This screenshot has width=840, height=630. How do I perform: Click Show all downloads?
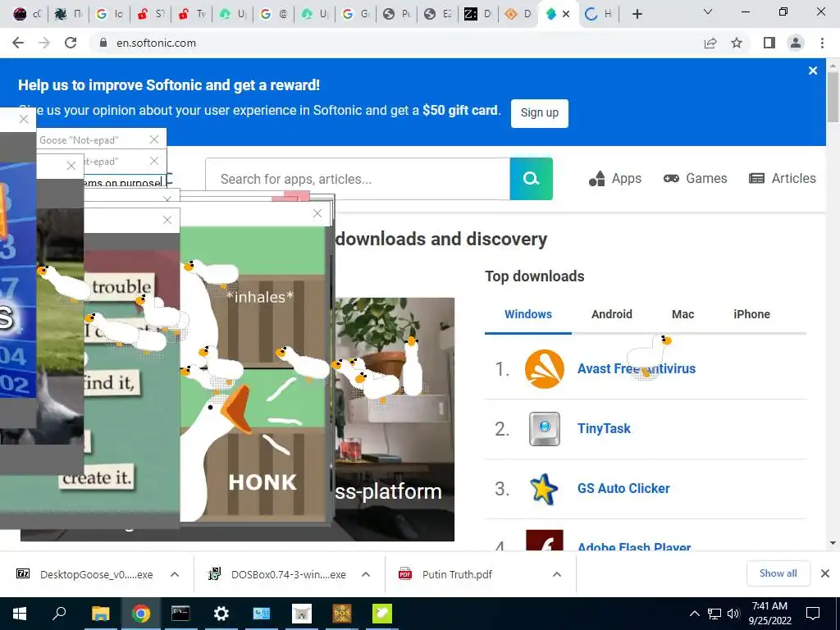pos(778,573)
